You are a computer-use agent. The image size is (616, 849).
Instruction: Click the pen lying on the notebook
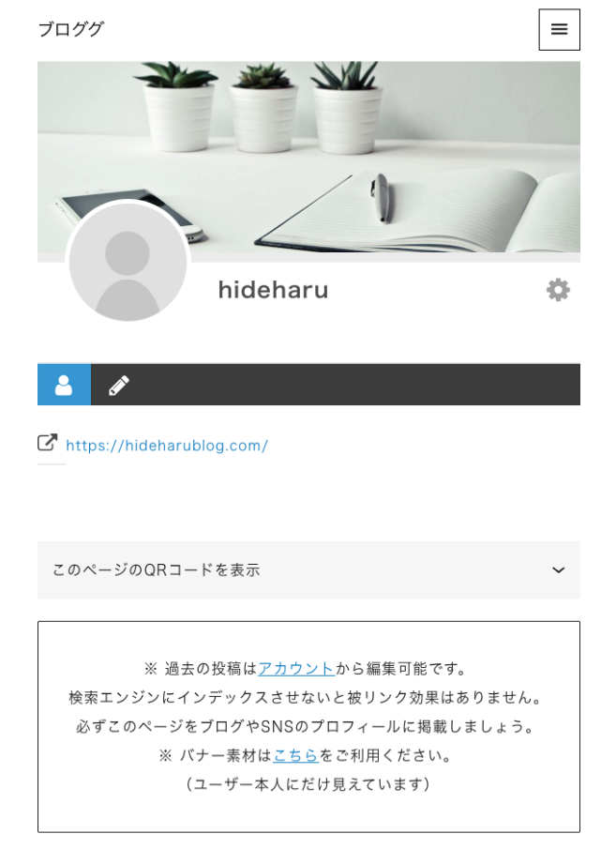click(381, 198)
